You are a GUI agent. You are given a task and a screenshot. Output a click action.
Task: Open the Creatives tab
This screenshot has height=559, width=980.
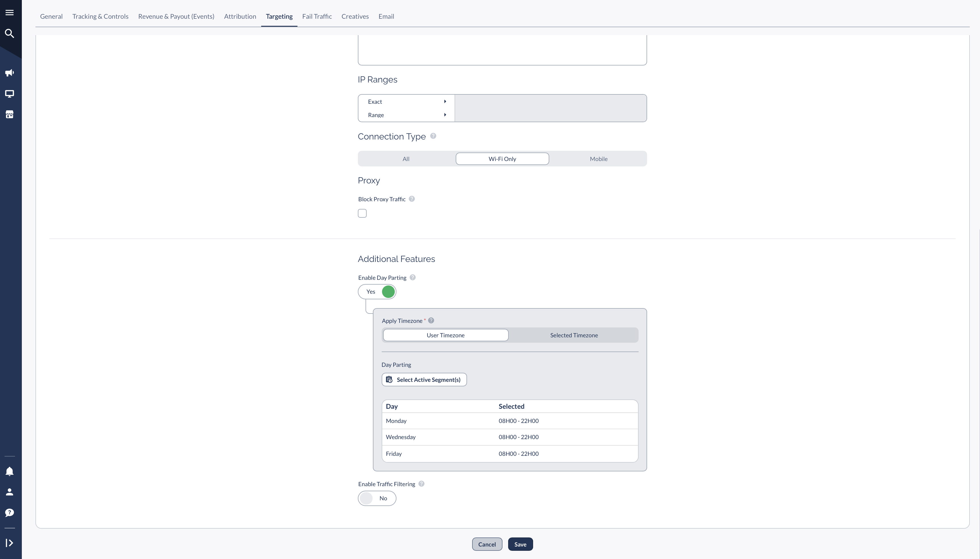click(355, 16)
